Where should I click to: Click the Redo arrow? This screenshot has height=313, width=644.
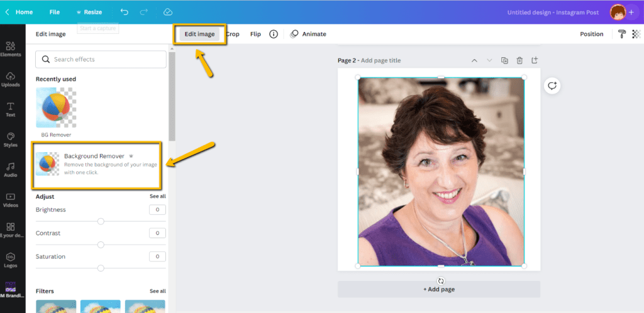[x=144, y=12]
